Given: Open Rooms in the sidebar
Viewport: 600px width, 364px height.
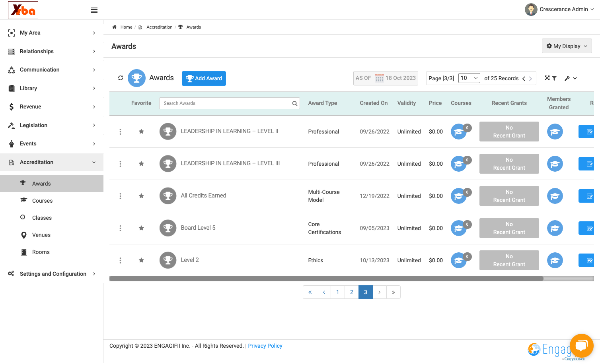Looking at the screenshot, I should coord(41,252).
